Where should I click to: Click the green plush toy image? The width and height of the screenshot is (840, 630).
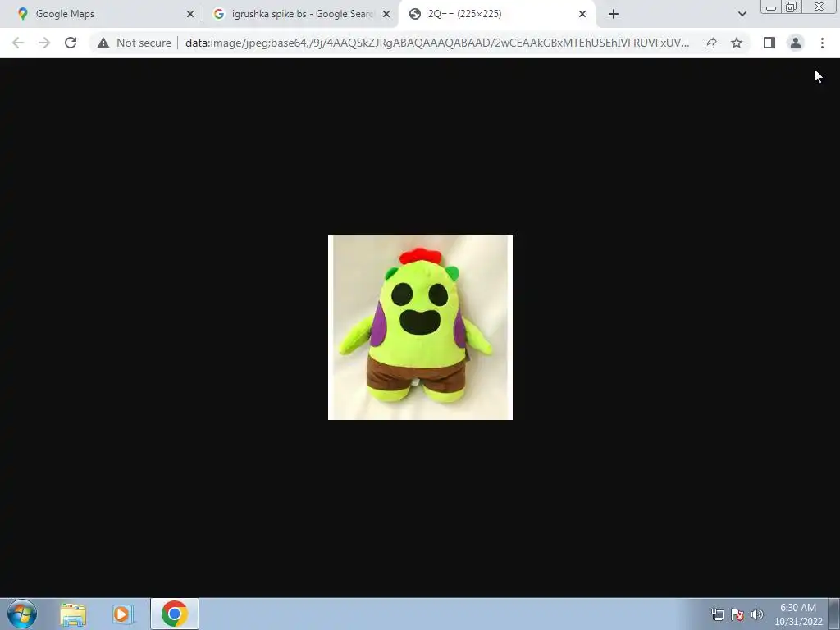pyautogui.click(x=420, y=327)
